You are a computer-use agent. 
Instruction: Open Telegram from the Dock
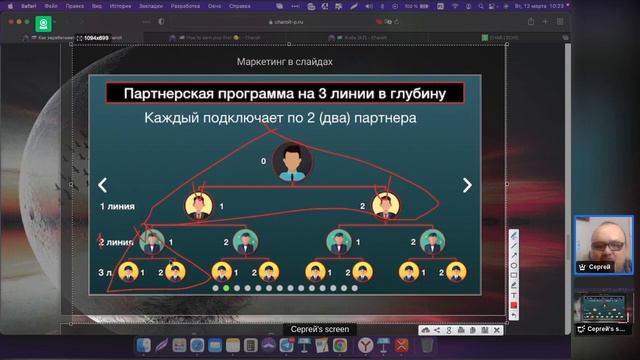pos(287,345)
